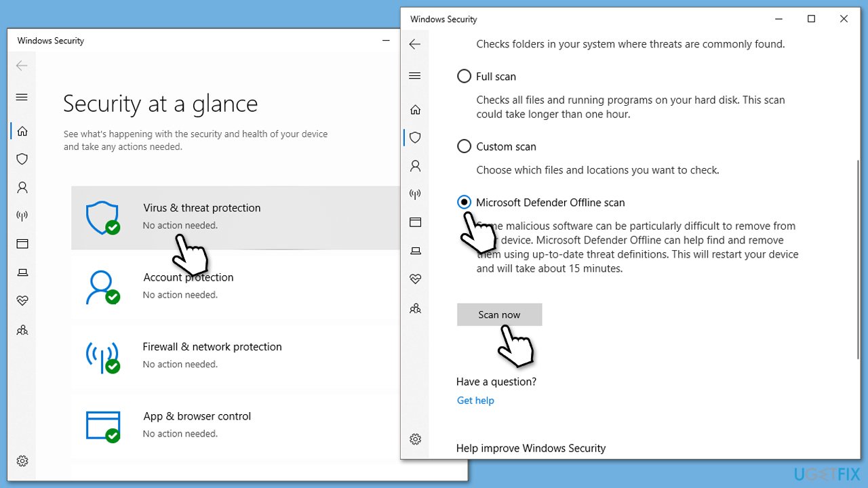Open Device security laptop icon, right sidebar

pos(416,251)
